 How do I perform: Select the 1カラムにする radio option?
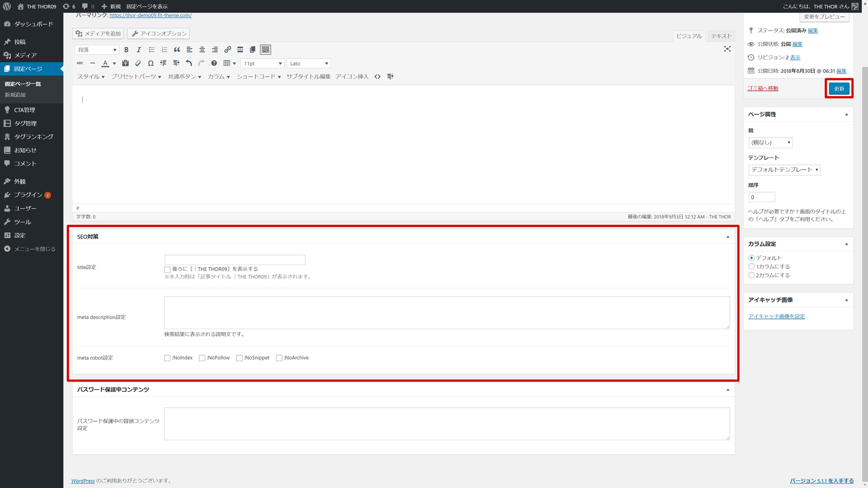tap(751, 267)
